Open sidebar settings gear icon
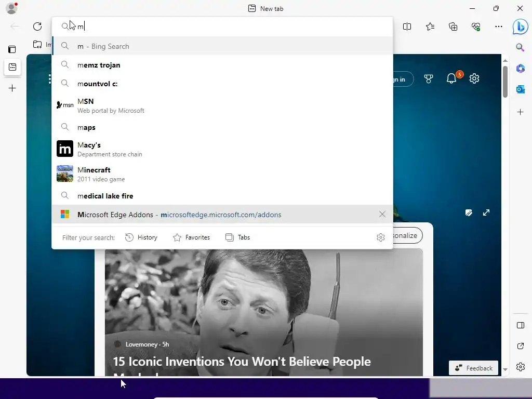 click(521, 367)
